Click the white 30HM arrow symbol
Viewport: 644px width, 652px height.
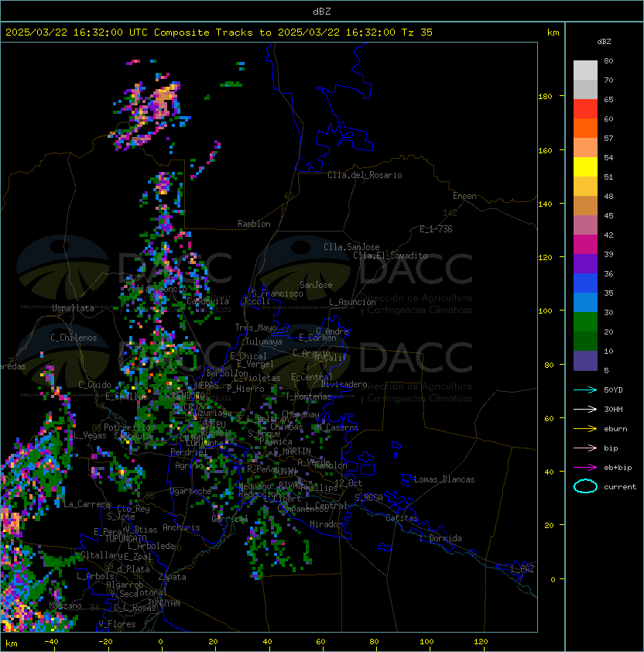[x=585, y=410]
